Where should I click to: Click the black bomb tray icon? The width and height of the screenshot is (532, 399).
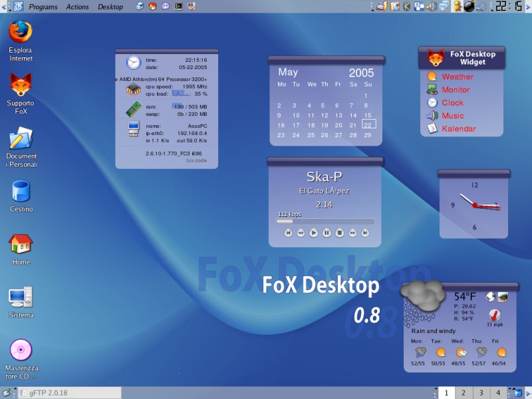pos(469,6)
